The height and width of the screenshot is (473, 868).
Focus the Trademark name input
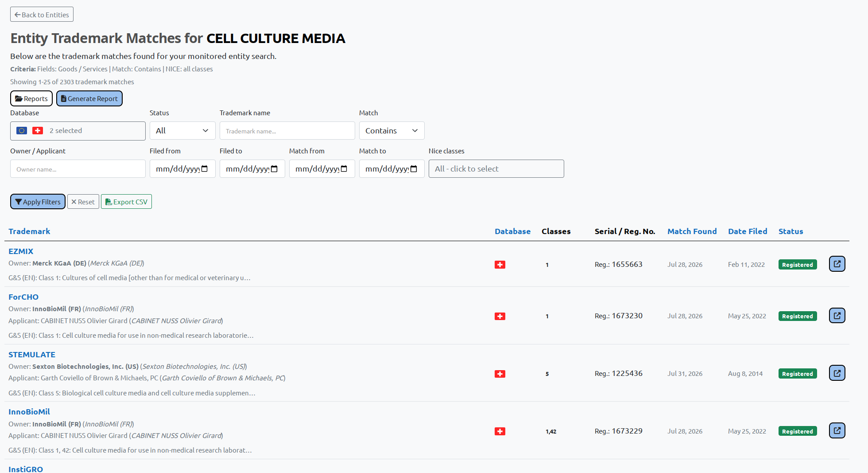tap(287, 131)
